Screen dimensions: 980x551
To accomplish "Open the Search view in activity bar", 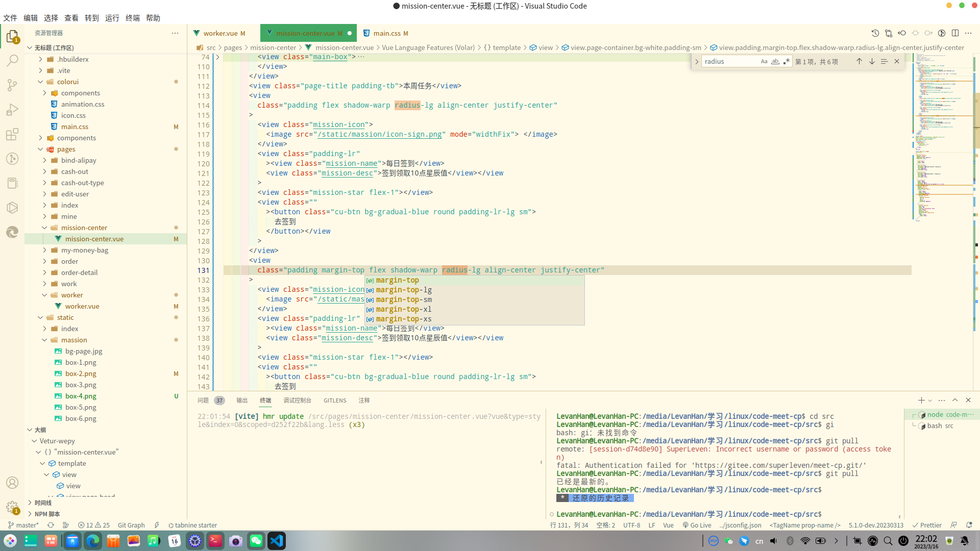I will point(12,61).
